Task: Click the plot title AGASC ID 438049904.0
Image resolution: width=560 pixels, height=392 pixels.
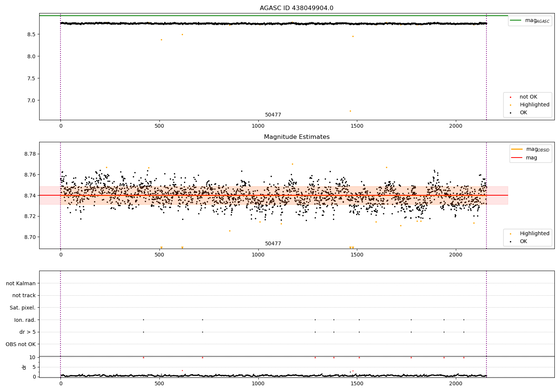Action: coord(296,8)
